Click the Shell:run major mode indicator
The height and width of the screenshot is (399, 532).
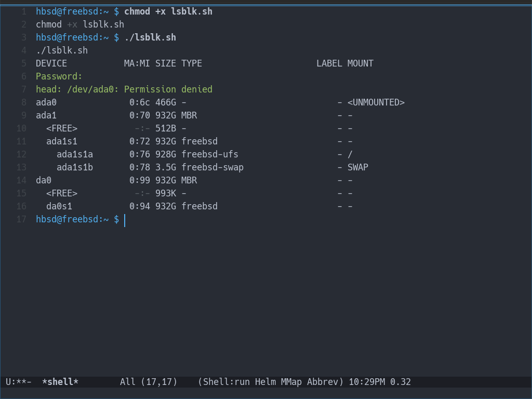pos(226,382)
